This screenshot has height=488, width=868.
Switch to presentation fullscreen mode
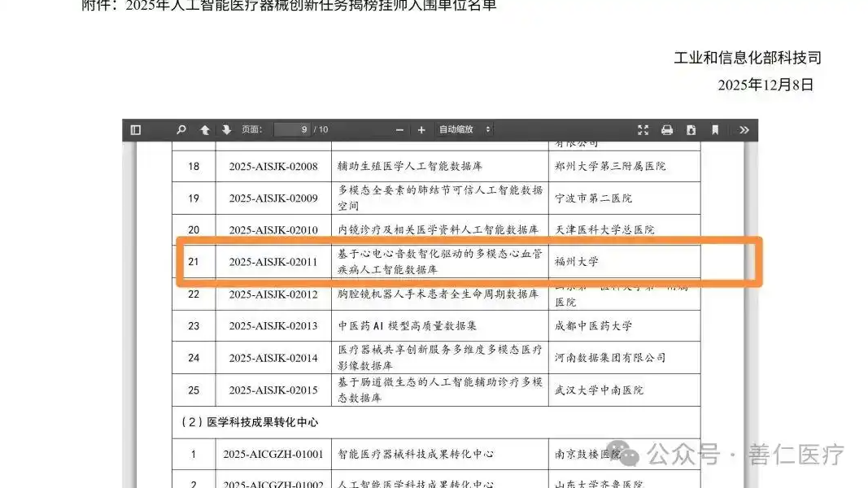[x=643, y=130]
